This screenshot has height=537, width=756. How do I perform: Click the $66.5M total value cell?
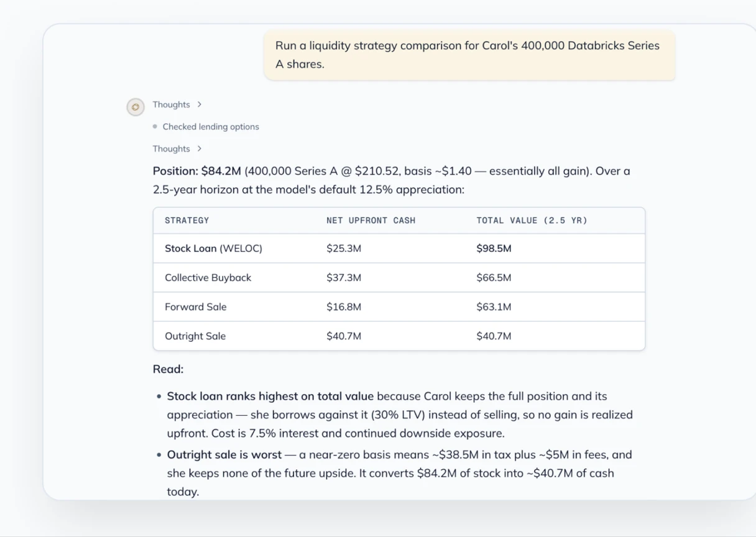click(494, 278)
